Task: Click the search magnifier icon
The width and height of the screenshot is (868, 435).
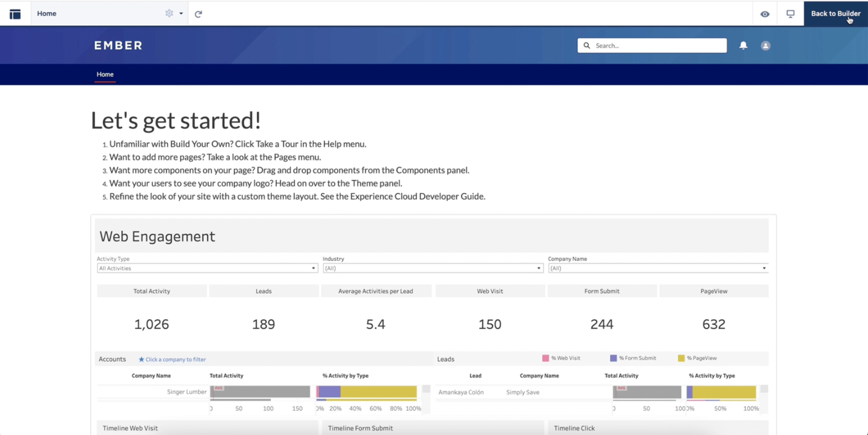Action: 587,46
